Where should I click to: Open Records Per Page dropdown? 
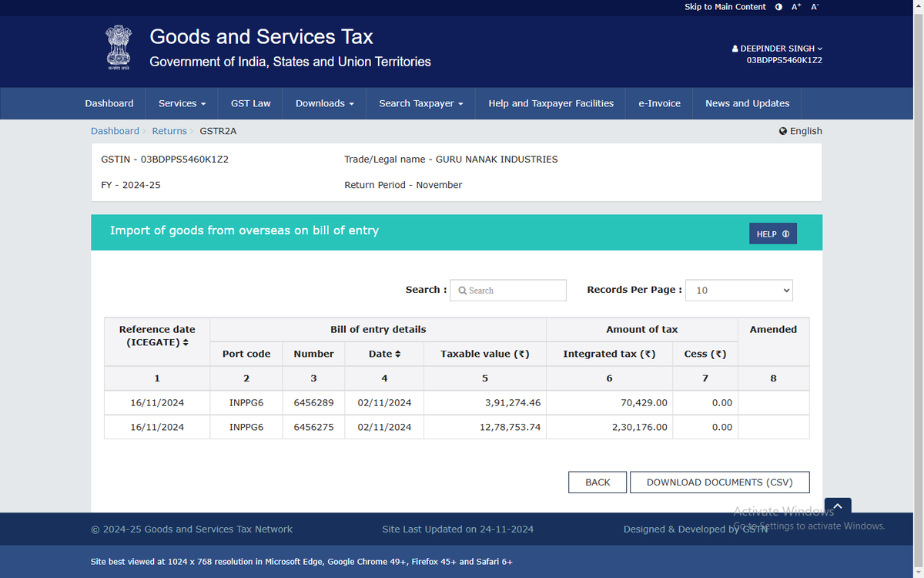(739, 291)
